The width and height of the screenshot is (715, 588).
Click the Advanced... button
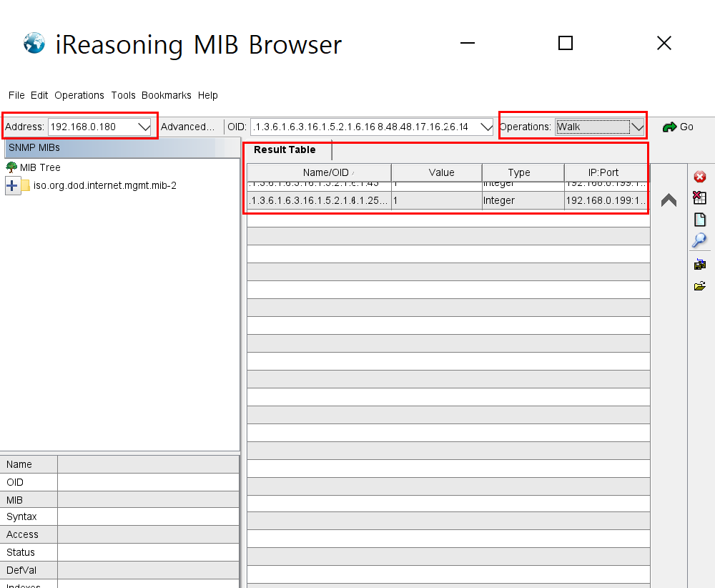[188, 127]
